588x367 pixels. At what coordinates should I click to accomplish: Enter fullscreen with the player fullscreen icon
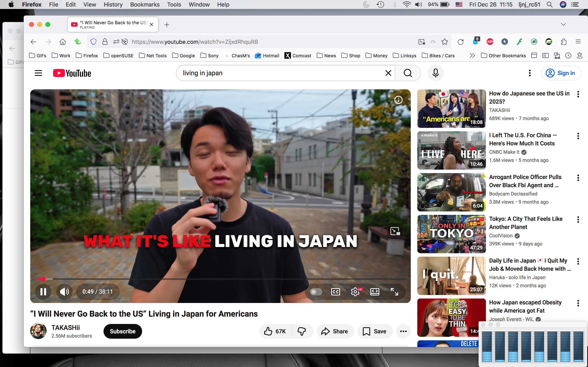click(x=394, y=292)
